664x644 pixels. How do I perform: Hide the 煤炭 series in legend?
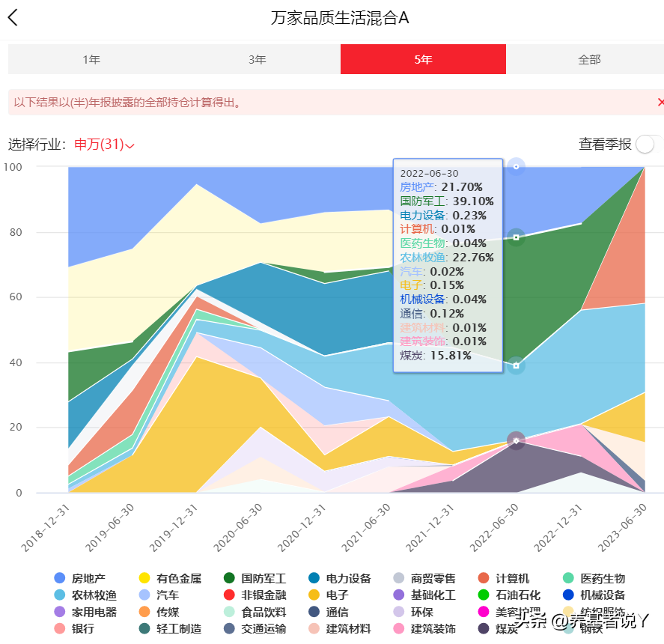pos(498,629)
